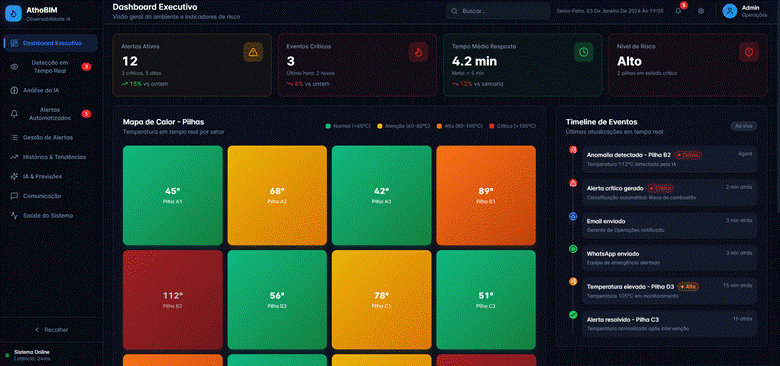
Task: Click the brain icon beside Análise da IA
Action: coord(14,91)
